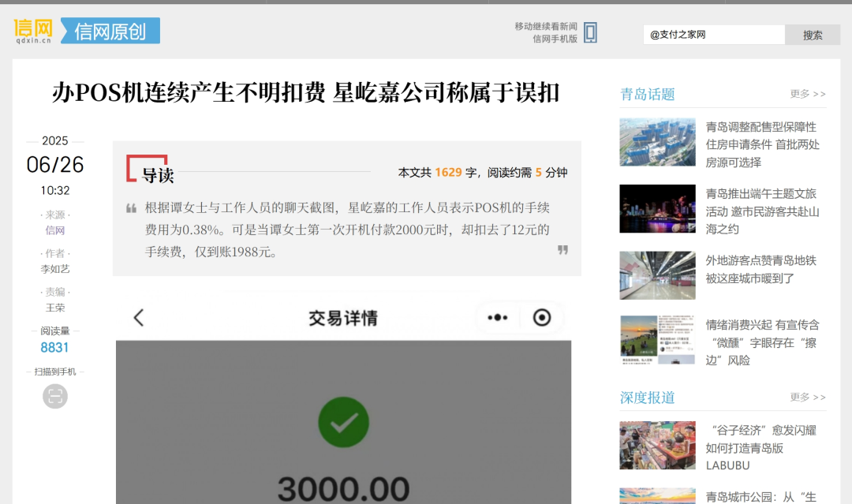Open article 青岛城市公园
Image resolution: width=852 pixels, height=504 pixels.
pyautogui.click(x=761, y=496)
